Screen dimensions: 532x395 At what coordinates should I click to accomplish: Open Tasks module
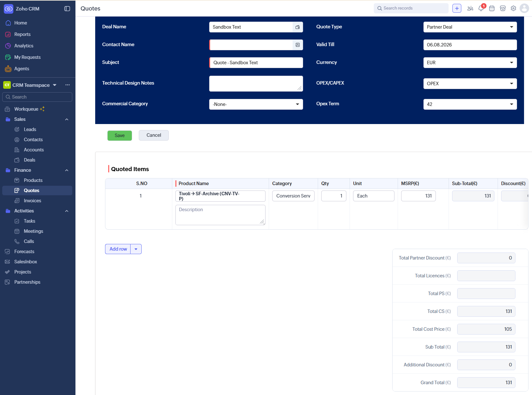pos(30,221)
